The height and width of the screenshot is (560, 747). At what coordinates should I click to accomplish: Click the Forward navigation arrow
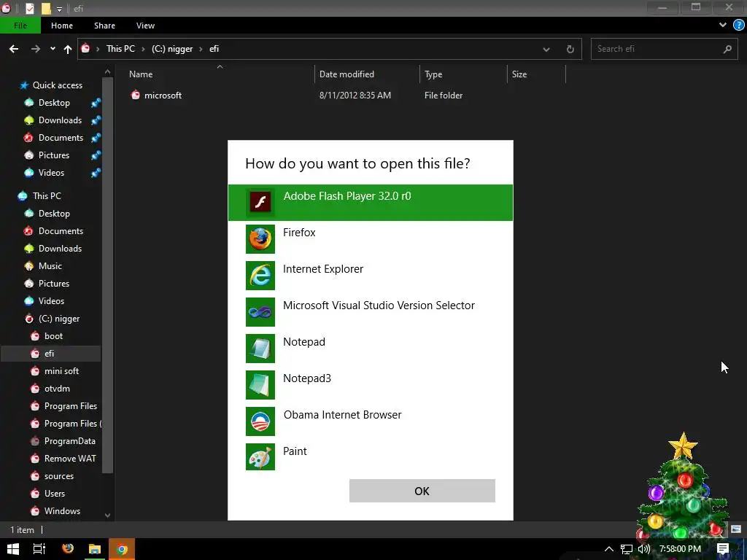pyautogui.click(x=35, y=49)
